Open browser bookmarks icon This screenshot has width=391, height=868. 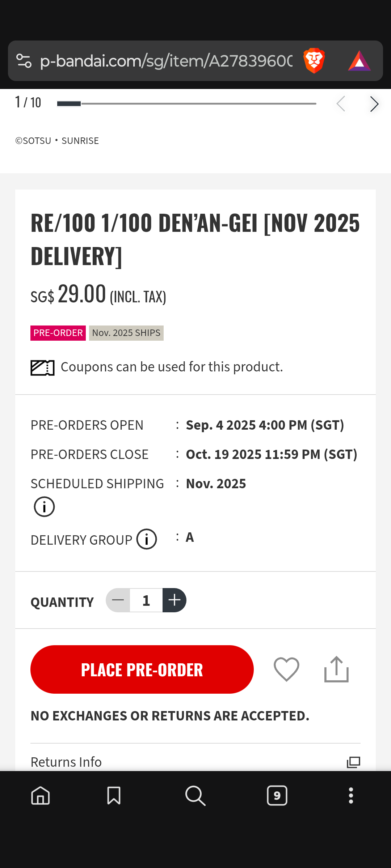(114, 796)
